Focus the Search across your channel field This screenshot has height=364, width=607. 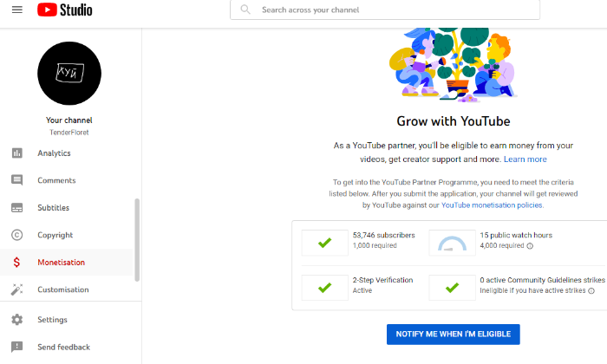pyautogui.click(x=385, y=10)
